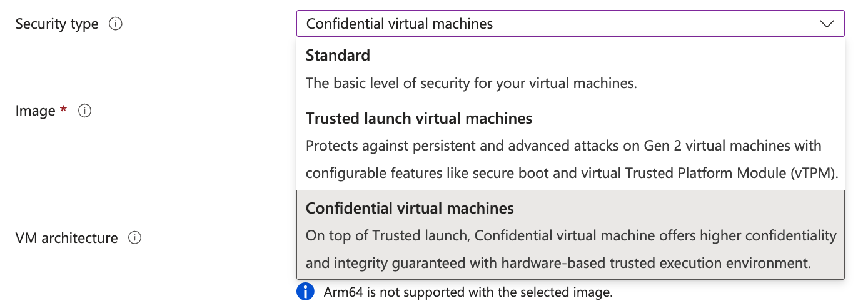Image resolution: width=868 pixels, height=306 pixels.
Task: Click 'The basic level of security' description
Action: click(x=471, y=83)
